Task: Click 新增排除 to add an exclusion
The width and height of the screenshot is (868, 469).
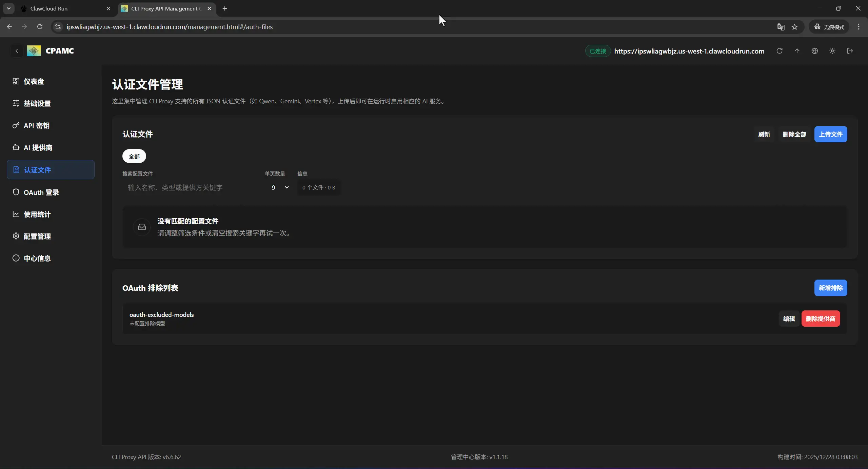Action: click(830, 288)
